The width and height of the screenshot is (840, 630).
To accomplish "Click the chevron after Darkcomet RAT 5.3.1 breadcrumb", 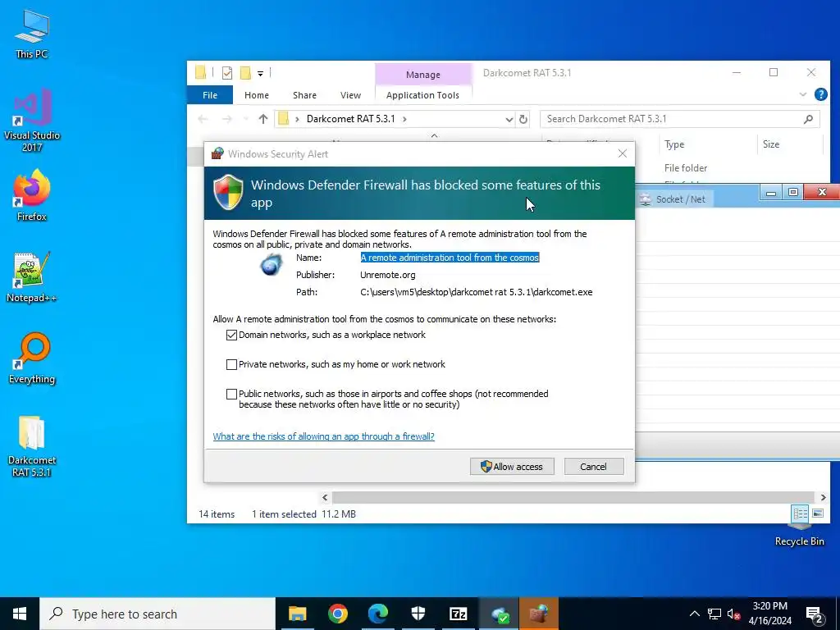I will [x=404, y=119].
